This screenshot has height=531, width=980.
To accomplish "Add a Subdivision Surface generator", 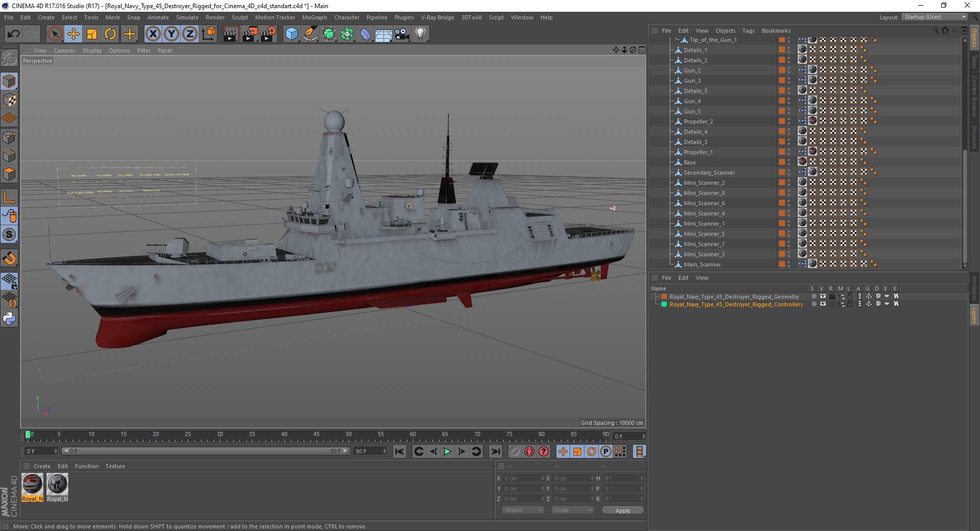I will click(x=329, y=34).
